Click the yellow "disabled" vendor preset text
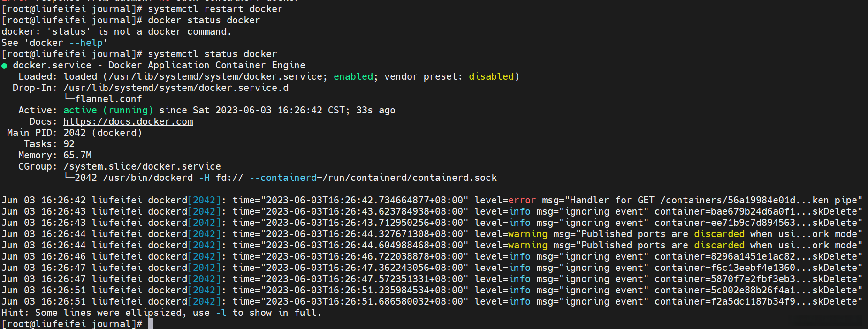 pyautogui.click(x=491, y=77)
